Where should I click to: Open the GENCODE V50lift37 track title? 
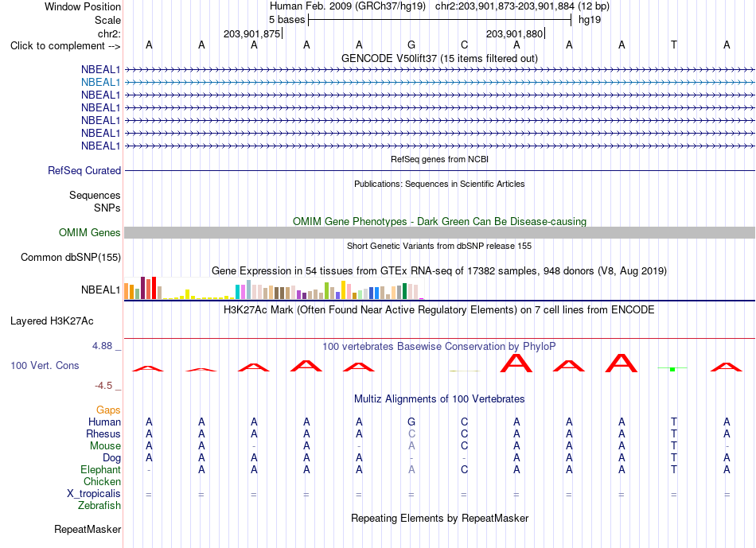439,58
